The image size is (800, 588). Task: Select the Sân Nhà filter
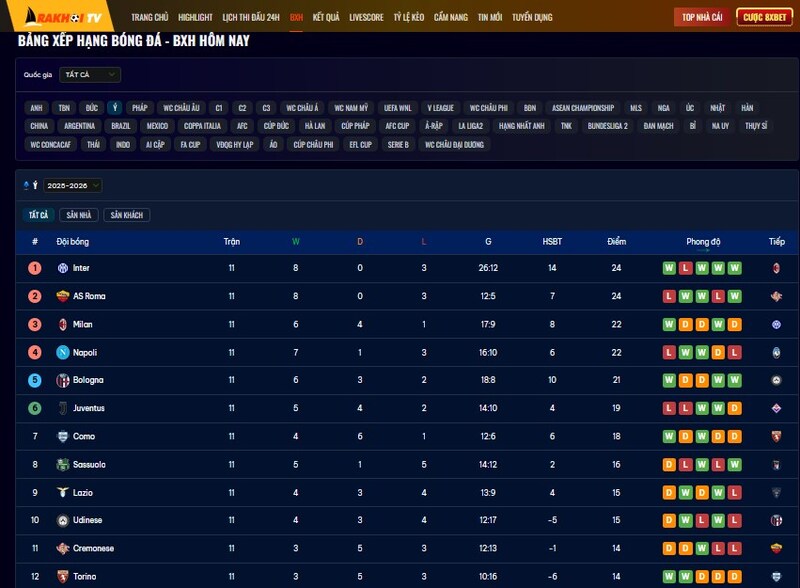tap(79, 215)
